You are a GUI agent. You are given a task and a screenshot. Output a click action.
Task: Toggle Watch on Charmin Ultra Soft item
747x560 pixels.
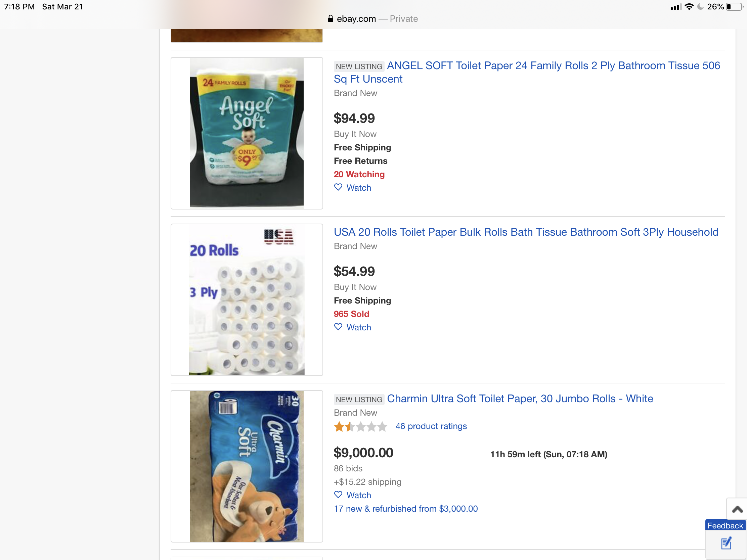(359, 495)
